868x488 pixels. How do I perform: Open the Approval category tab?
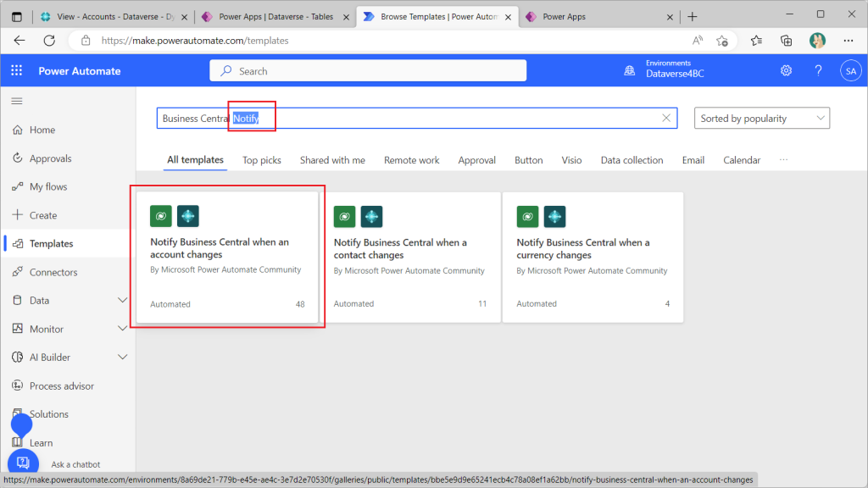tap(476, 160)
